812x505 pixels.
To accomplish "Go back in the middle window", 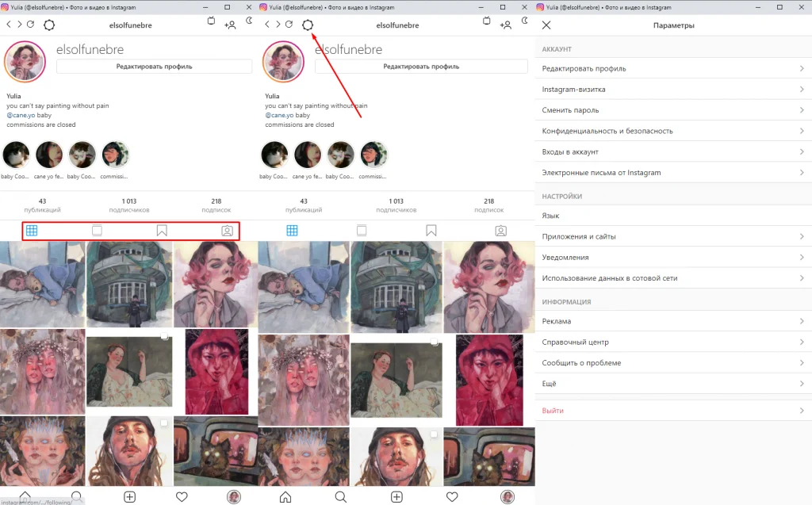I will click(267, 25).
